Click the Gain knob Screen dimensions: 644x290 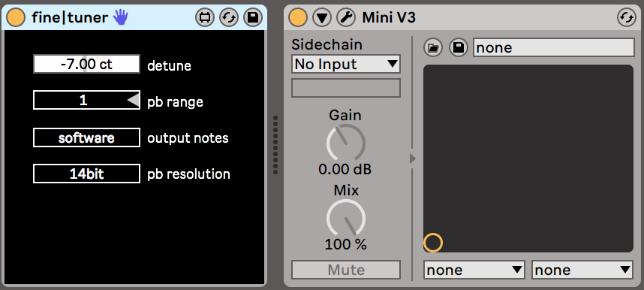pyautogui.click(x=346, y=143)
